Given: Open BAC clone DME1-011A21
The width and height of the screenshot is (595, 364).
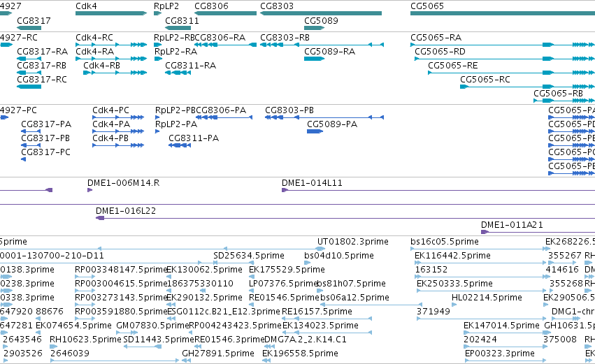Looking at the screenshot, I should point(538,232).
